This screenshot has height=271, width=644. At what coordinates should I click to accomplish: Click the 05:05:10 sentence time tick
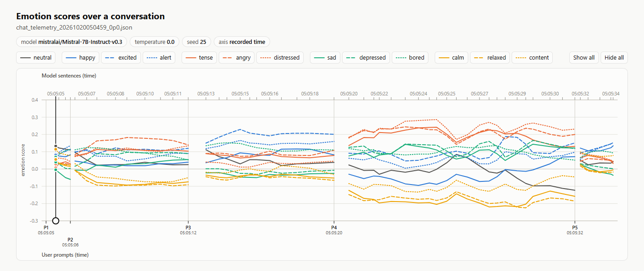point(145,94)
